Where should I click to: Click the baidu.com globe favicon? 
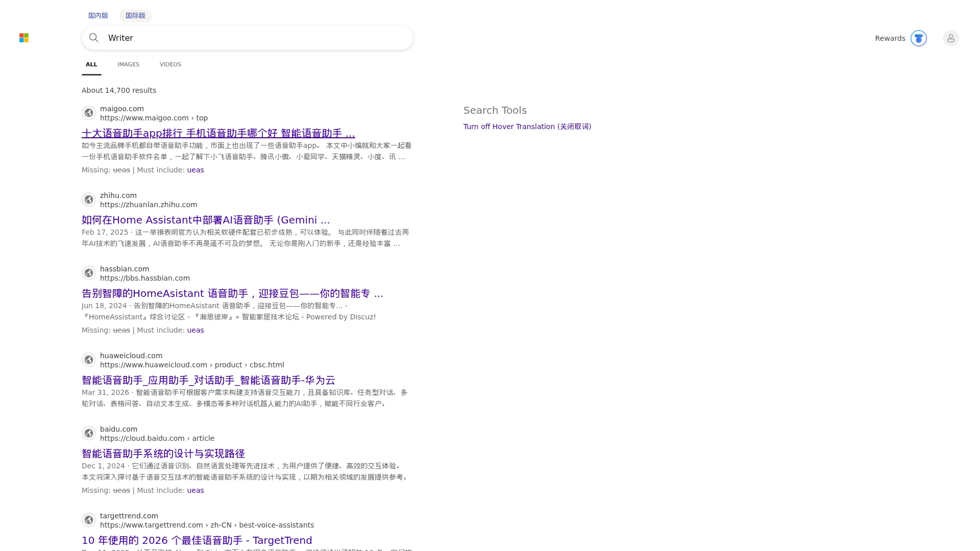89,433
